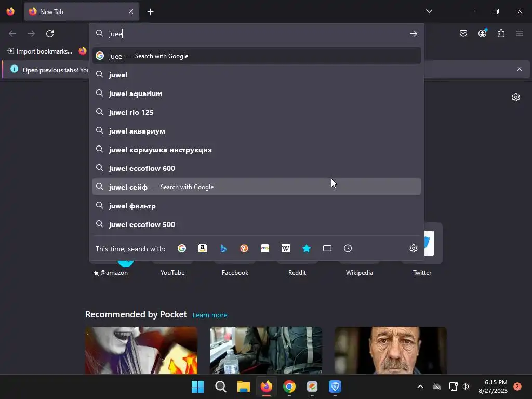This screenshot has height=399, width=532.
Task: Search this time with Wikipedia icon
Action: tap(286, 248)
